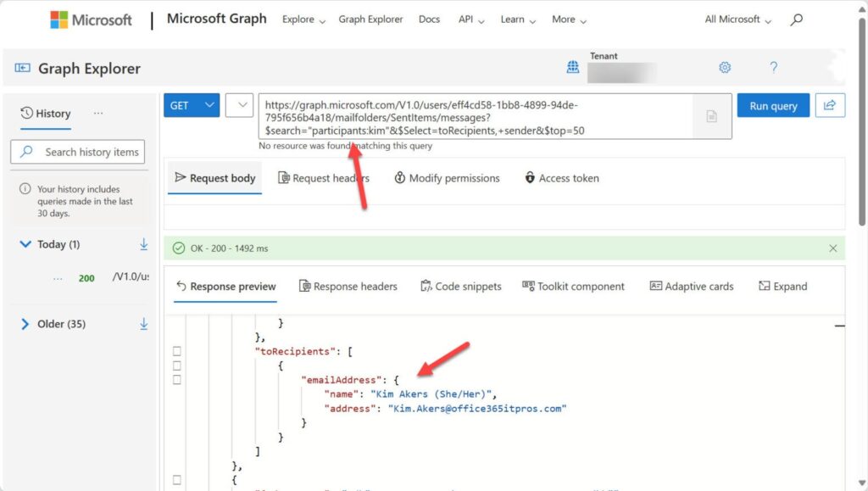868x491 pixels.
Task: Open the Access token tab
Action: (561, 178)
